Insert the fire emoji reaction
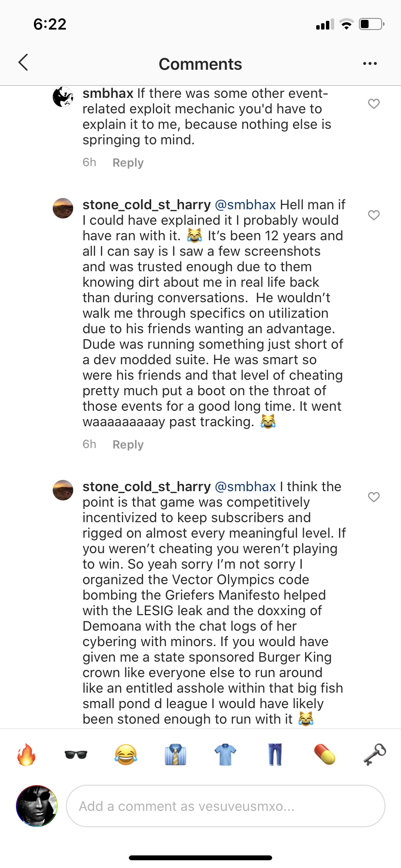This screenshot has height=868, width=401. point(27,755)
